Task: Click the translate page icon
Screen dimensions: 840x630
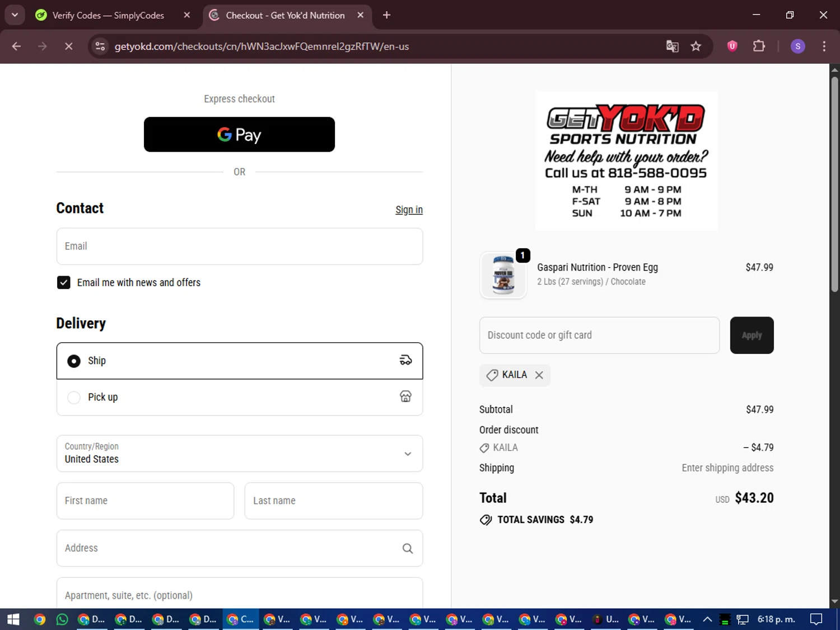Action: tap(672, 46)
